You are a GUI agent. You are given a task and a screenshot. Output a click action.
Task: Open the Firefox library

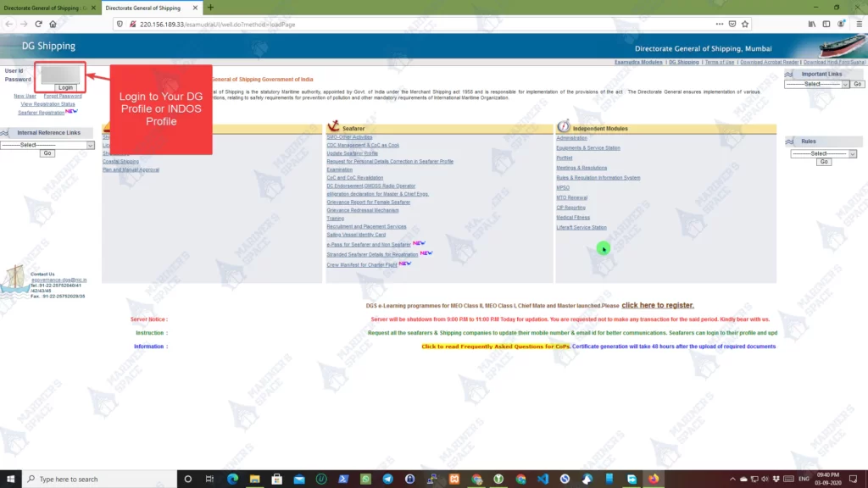click(x=811, y=25)
